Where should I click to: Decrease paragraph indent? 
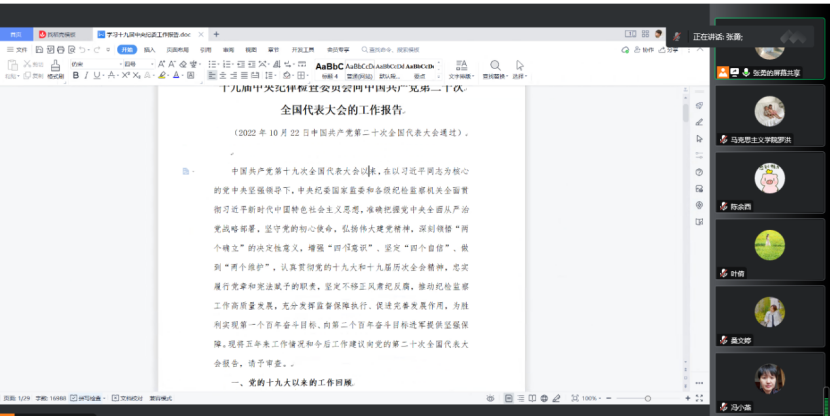click(240, 64)
